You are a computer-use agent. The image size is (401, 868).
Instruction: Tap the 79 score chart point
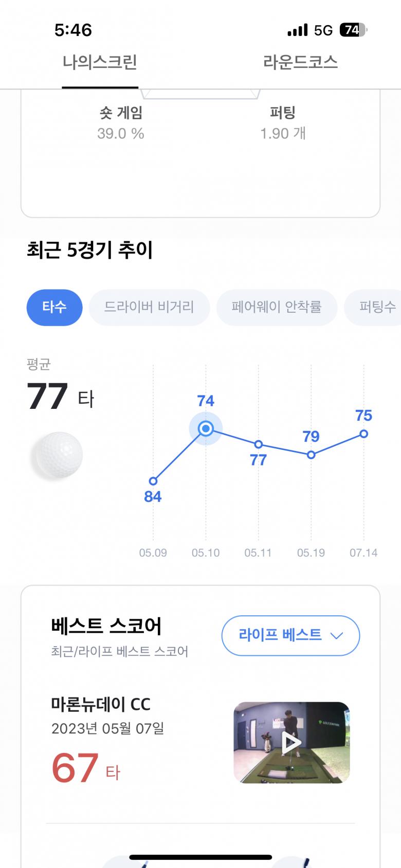point(311,455)
